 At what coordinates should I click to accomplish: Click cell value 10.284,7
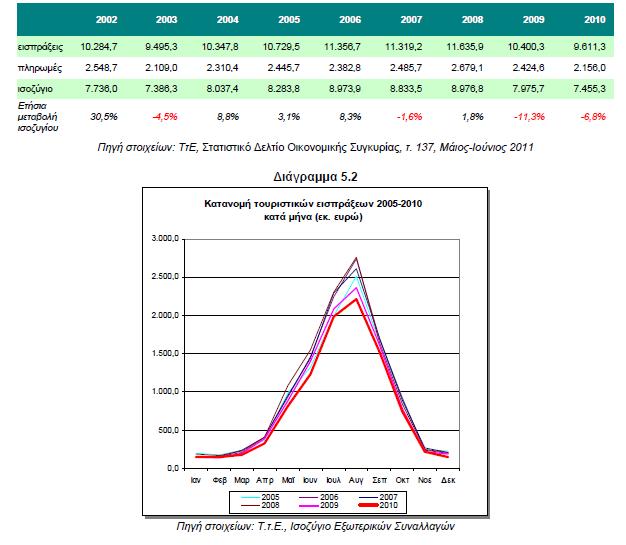point(99,47)
